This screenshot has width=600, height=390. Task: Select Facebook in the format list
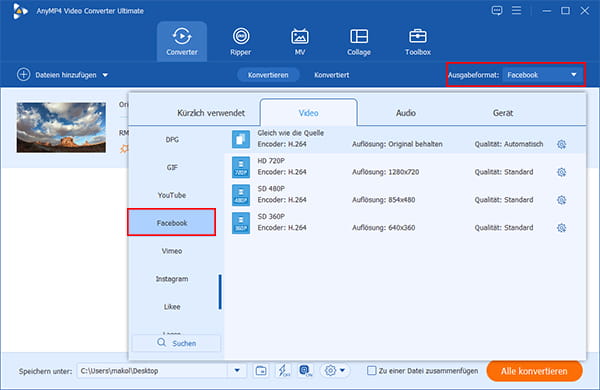[x=172, y=222]
